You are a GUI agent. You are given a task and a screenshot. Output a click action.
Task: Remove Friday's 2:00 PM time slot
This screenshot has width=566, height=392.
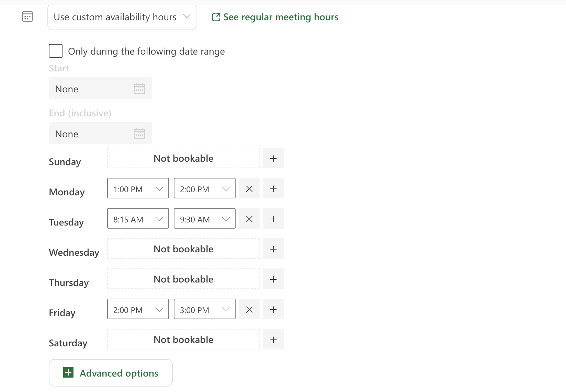pyautogui.click(x=249, y=309)
